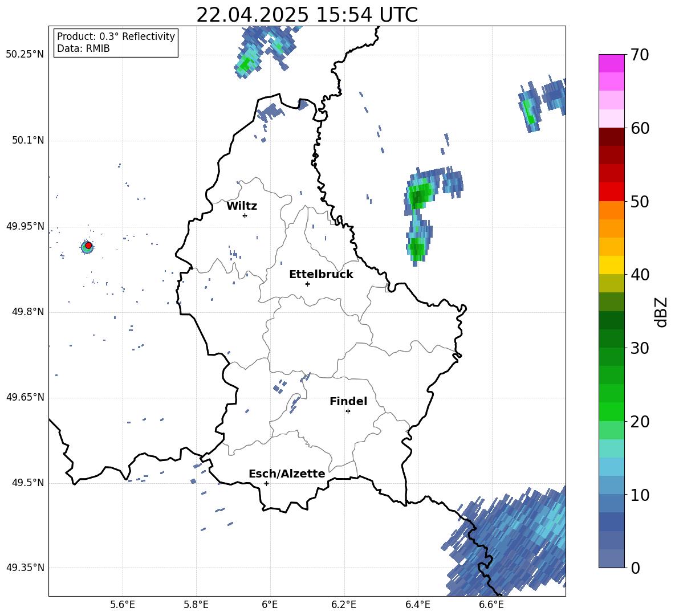Click the Wiltz city label

tap(242, 206)
